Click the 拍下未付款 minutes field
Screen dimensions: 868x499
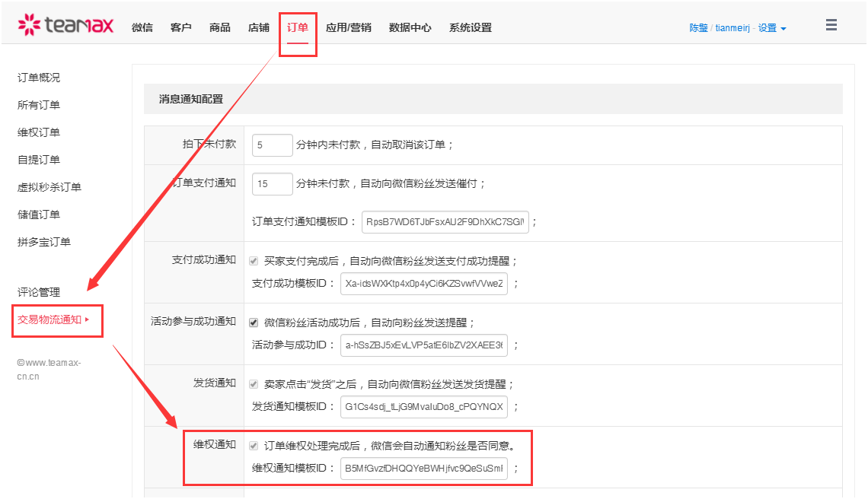tap(273, 145)
